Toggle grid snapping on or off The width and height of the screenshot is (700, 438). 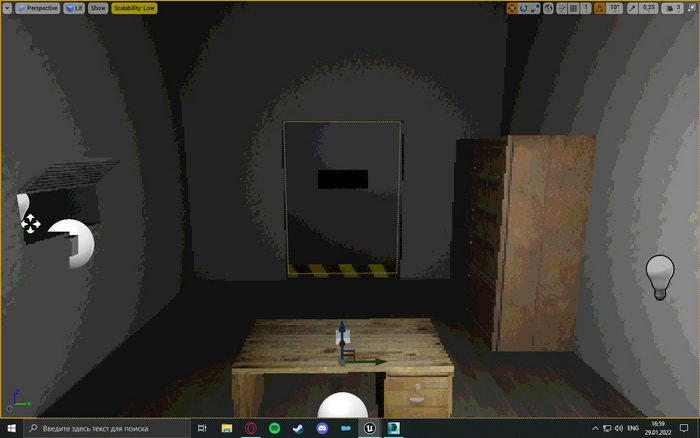click(x=573, y=8)
